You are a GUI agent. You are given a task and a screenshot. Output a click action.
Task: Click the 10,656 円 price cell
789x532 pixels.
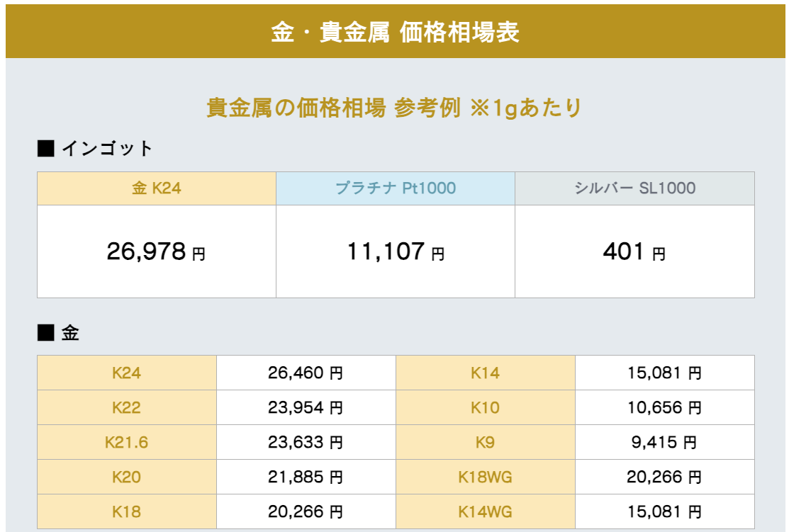664,408
